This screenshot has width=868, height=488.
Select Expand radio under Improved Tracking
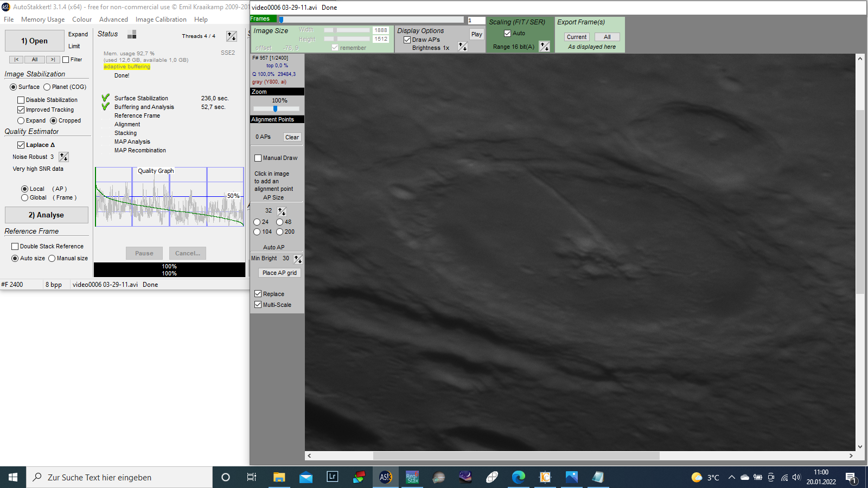pos(21,120)
